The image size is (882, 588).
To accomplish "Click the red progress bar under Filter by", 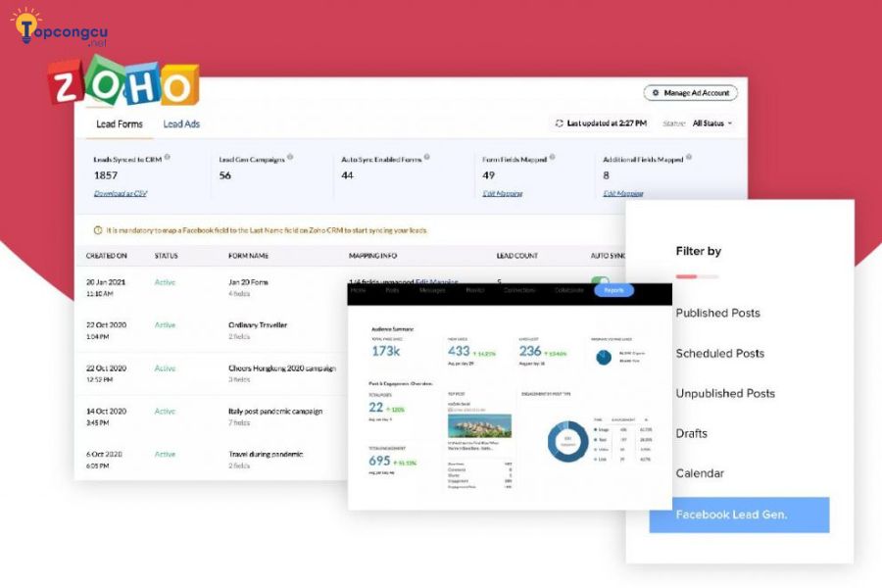I will pyautogui.click(x=687, y=276).
